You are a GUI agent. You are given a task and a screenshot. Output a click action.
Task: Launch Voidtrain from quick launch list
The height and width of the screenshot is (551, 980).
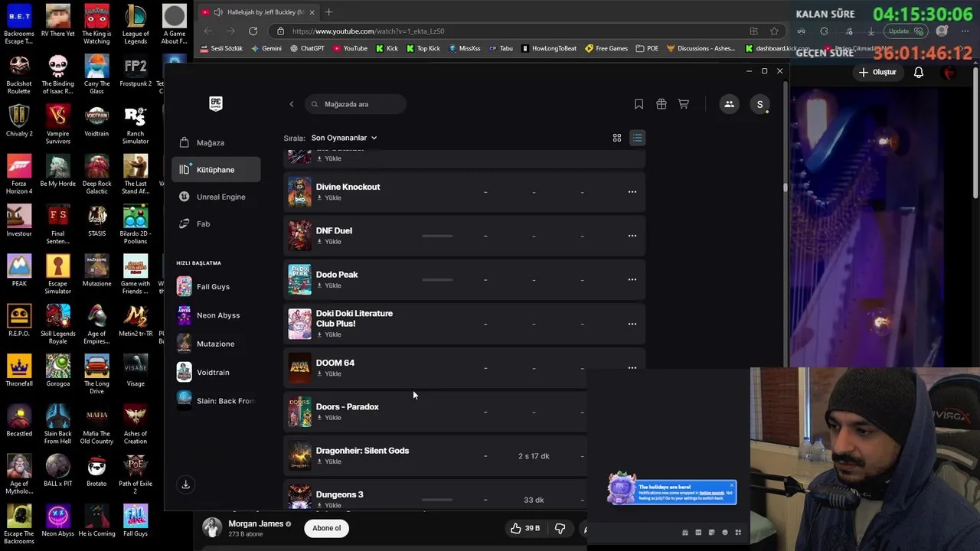[x=213, y=372]
